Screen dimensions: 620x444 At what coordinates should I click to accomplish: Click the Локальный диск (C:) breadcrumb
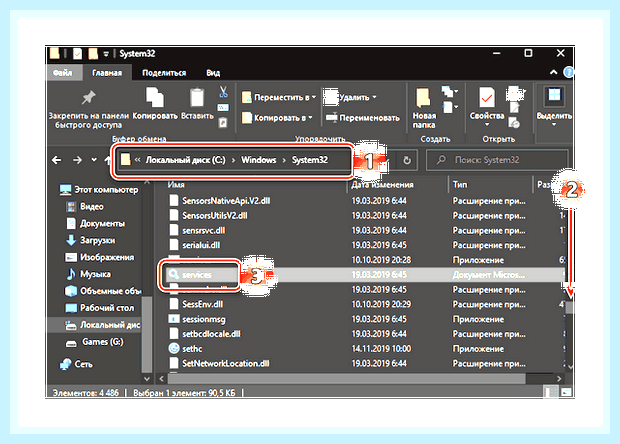[x=185, y=160]
